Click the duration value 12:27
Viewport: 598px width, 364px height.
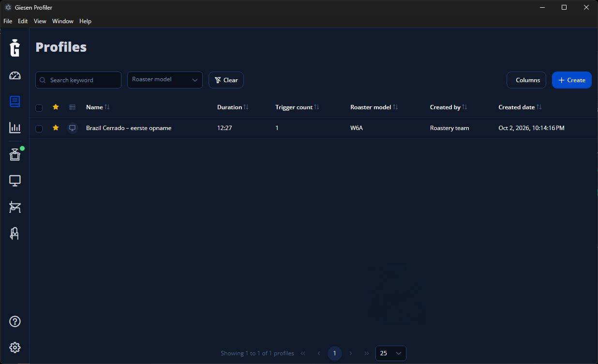coord(224,128)
